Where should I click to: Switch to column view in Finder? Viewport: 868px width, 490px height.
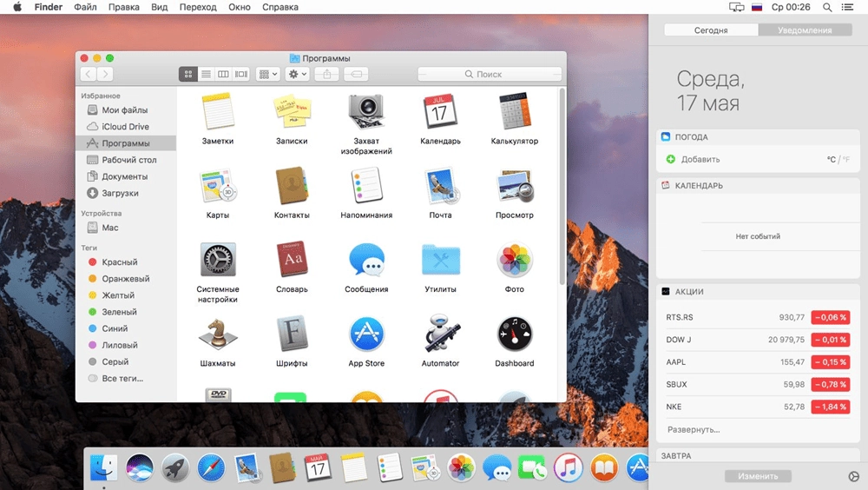click(223, 74)
